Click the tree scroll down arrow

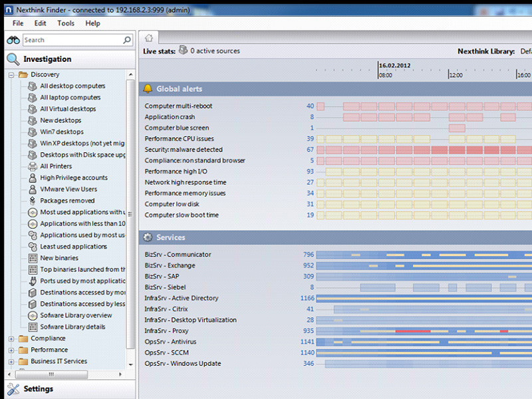coord(131,364)
